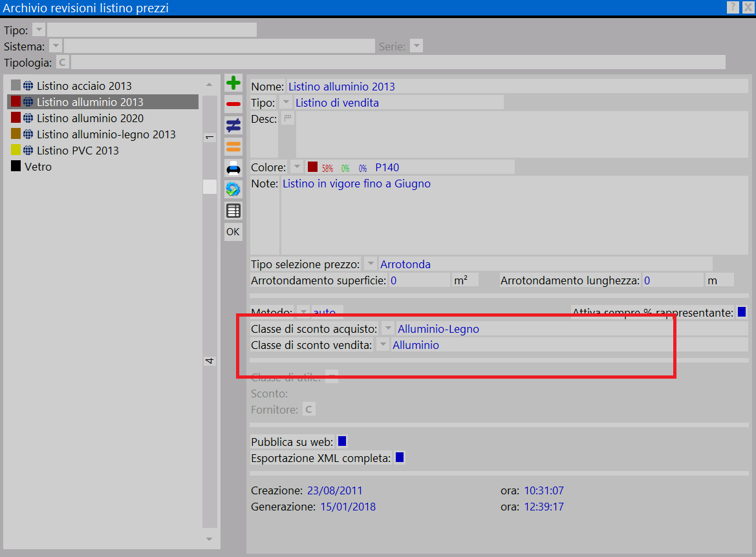Click Arrotondamento superficie value field
This screenshot has width=756, height=557.
coord(419,280)
